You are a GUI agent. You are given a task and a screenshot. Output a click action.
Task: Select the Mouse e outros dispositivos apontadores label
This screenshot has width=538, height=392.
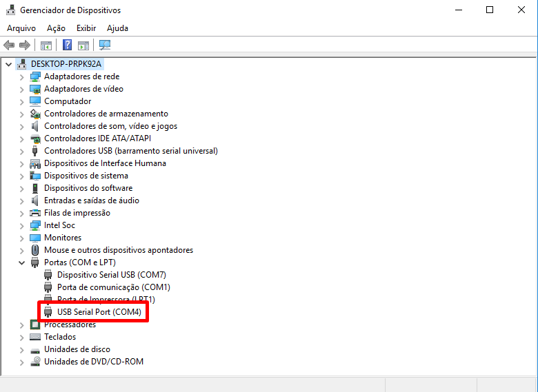click(119, 250)
